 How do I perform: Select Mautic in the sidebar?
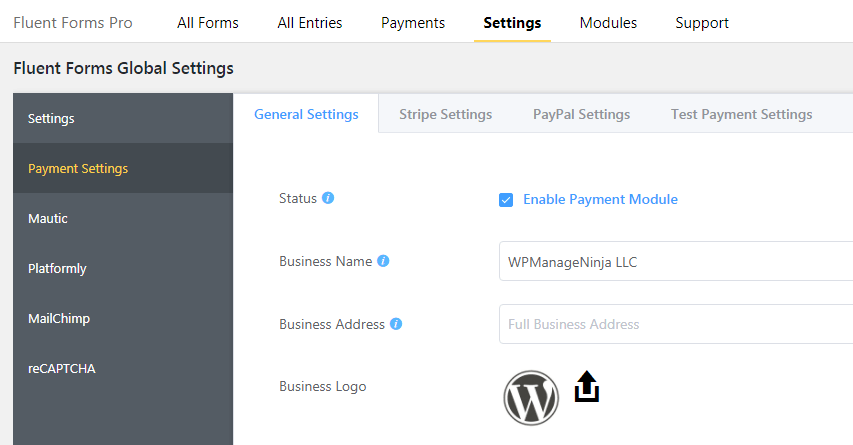click(123, 219)
